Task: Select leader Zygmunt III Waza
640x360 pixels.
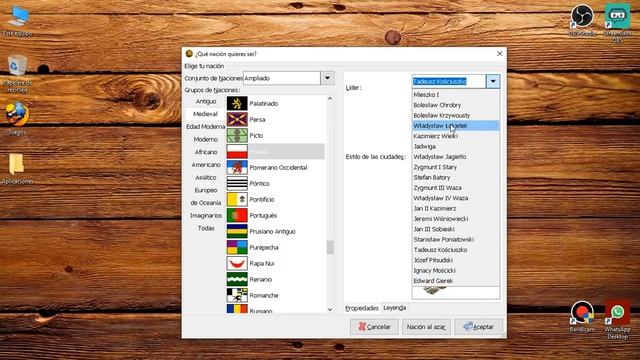Action: click(x=456, y=188)
